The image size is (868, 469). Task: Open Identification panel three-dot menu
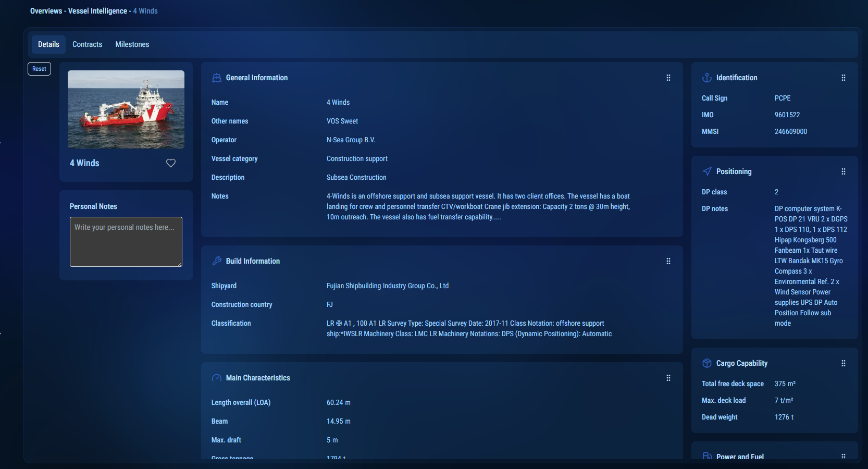click(844, 78)
